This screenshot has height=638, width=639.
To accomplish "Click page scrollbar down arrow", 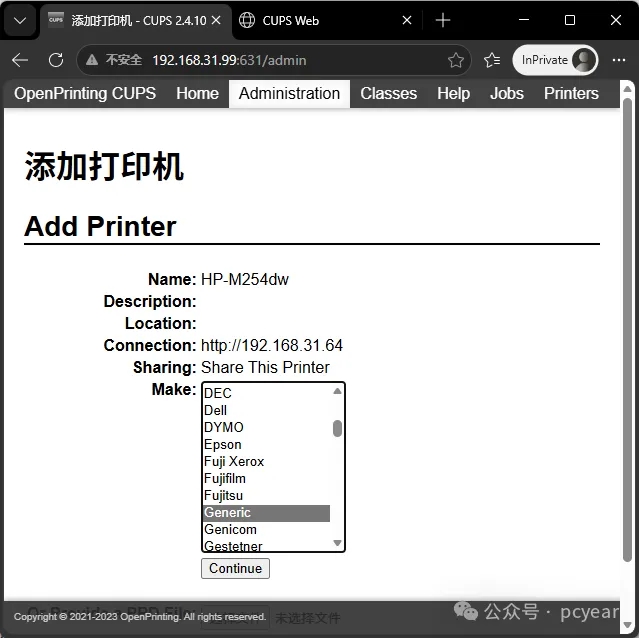I will [x=628, y=625].
